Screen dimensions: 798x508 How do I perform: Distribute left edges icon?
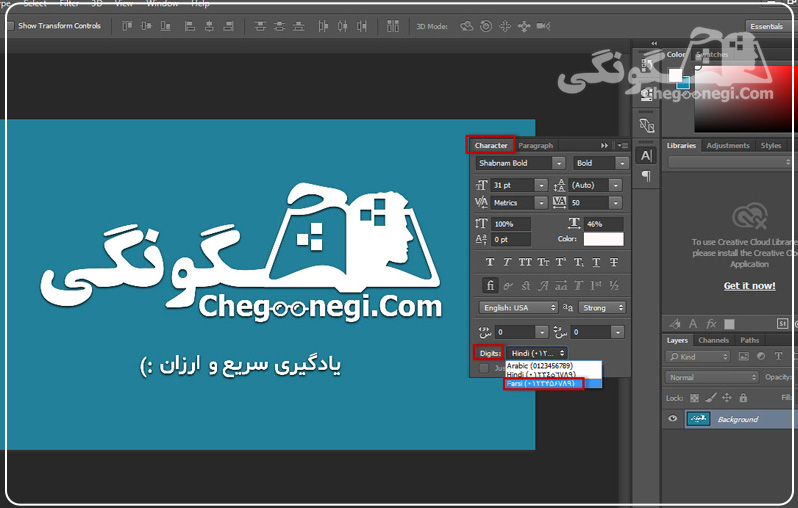pos(323,26)
